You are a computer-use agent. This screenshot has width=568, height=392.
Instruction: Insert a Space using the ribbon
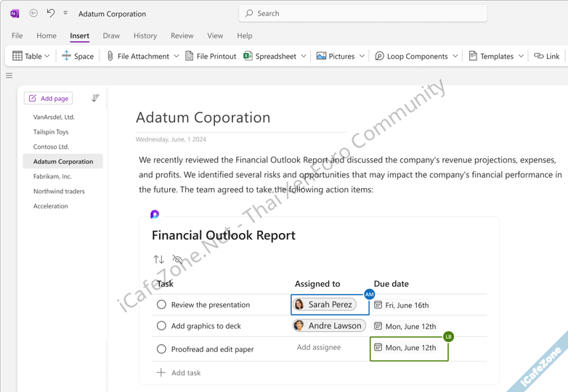pyautogui.click(x=78, y=56)
